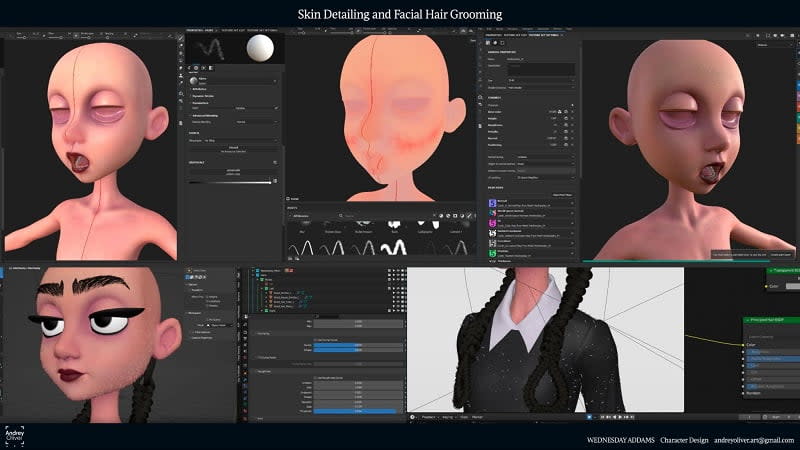
Task: Open the Shader instance dropdown
Action: click(x=540, y=88)
